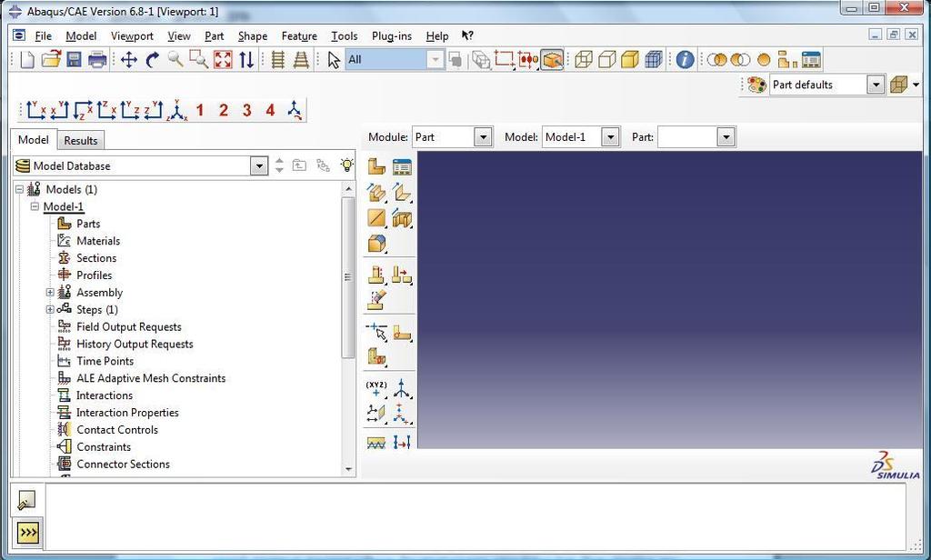Image resolution: width=931 pixels, height=560 pixels.
Task: Select Field Output Requests in tree
Action: [129, 326]
